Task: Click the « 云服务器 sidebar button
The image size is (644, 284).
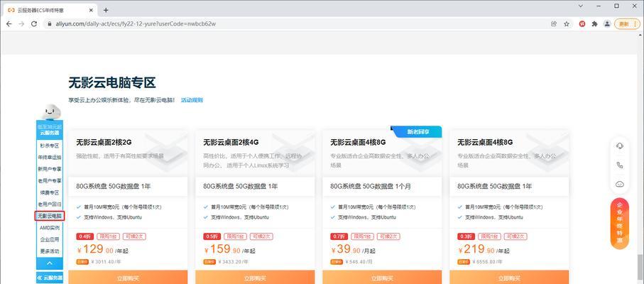Action: 49,278
